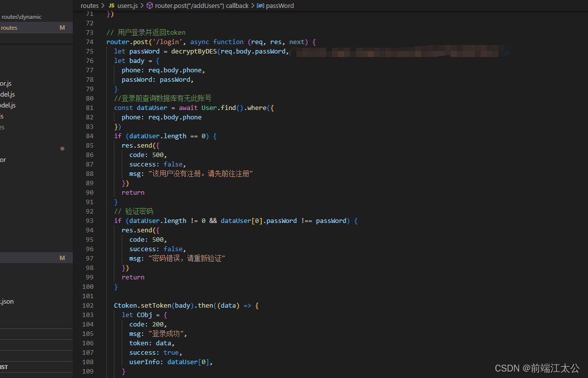Image resolution: width=588 pixels, height=378 pixels.
Task: Open router.post("/addUsers") callback breadcrumb
Action: tap(202, 5)
